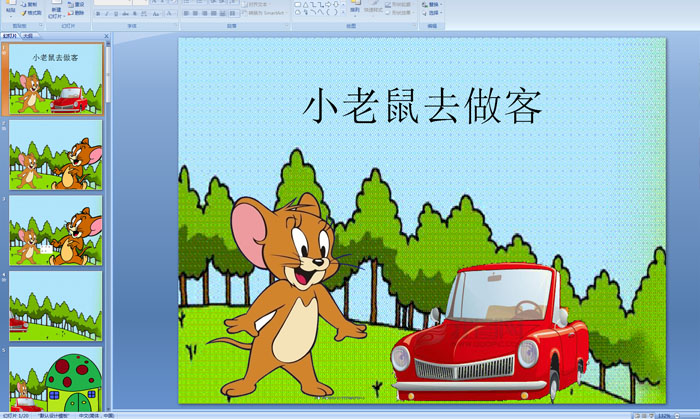Click the Delete (删除) slide button
Viewport: 700px width, 419px height.
click(76, 13)
